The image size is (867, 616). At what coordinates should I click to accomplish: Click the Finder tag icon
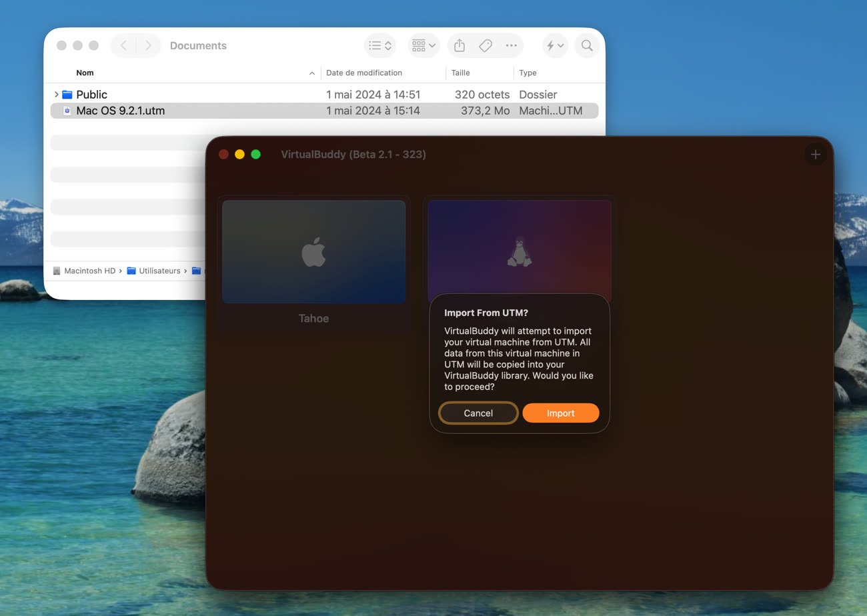click(x=486, y=45)
